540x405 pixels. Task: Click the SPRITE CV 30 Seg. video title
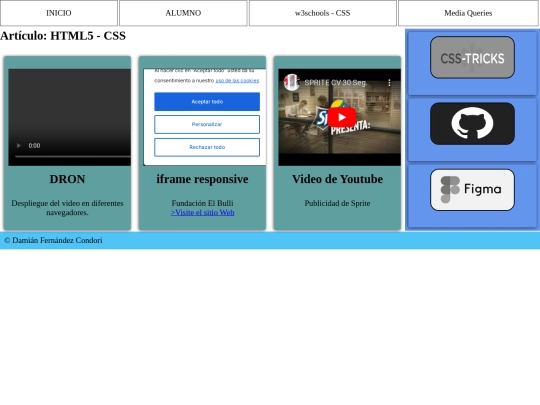tap(336, 83)
